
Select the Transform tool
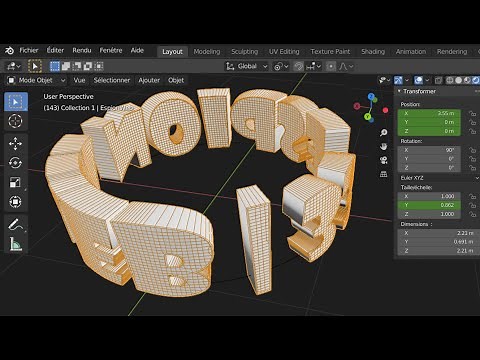(15, 202)
